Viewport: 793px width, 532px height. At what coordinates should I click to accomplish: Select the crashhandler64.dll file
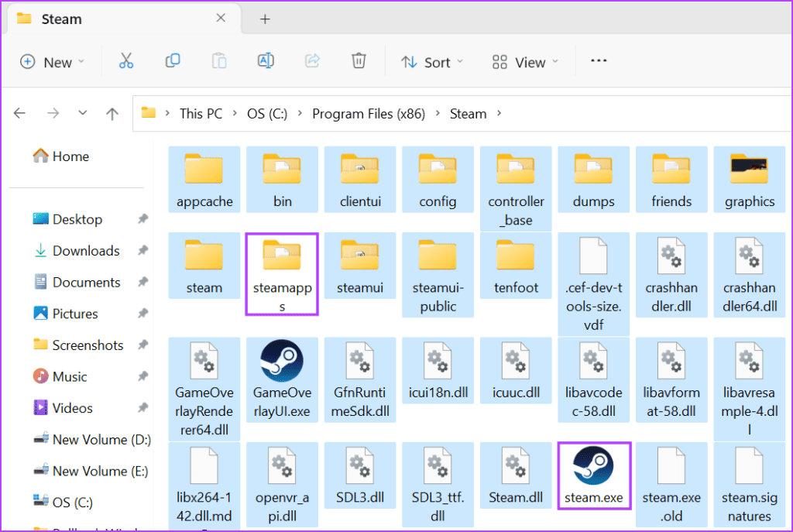750,275
